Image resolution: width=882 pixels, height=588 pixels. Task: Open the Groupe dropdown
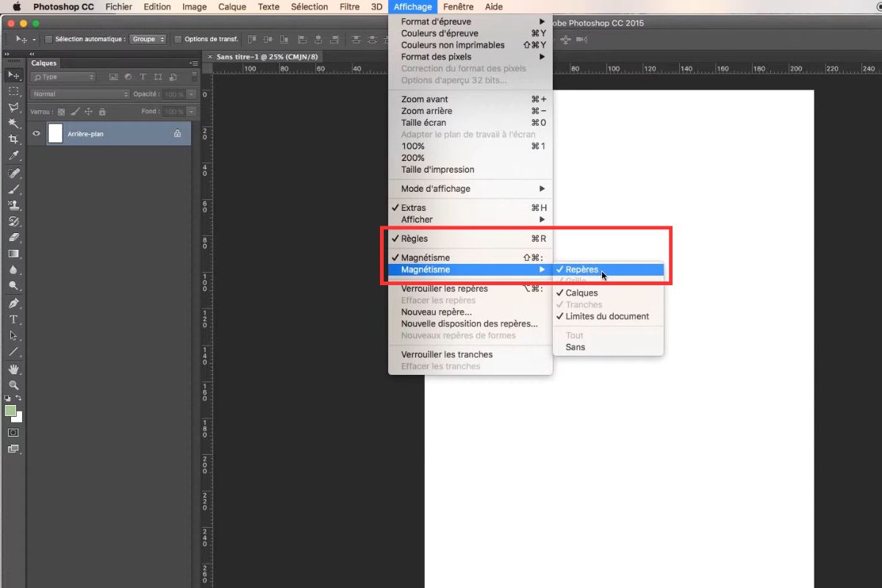coord(148,39)
